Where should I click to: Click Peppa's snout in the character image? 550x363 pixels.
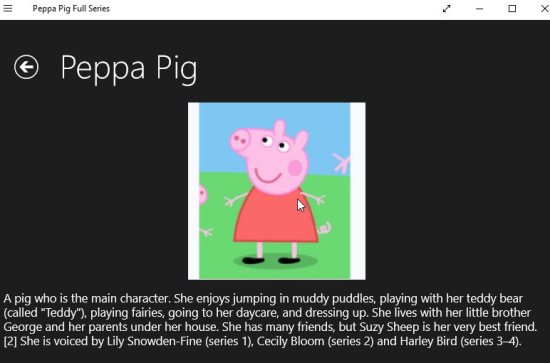(240, 140)
